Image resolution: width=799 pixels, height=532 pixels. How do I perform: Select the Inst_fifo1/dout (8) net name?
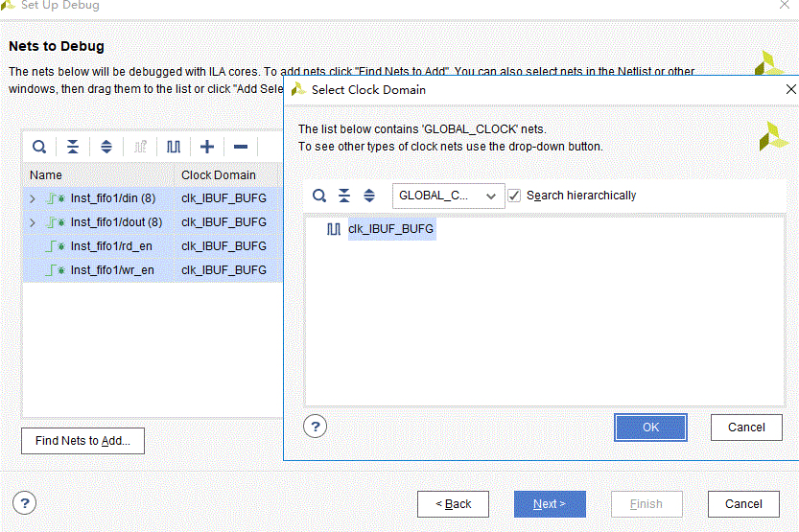116,222
